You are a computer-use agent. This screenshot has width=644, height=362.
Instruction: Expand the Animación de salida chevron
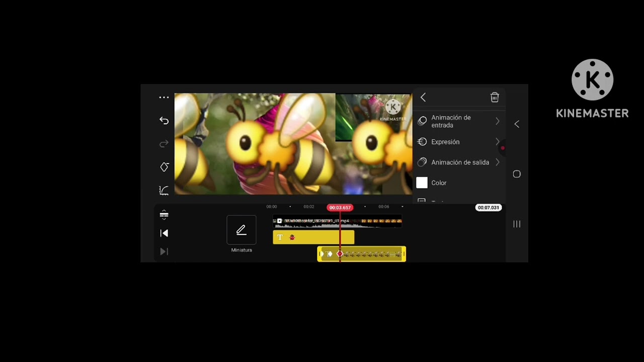click(x=497, y=162)
